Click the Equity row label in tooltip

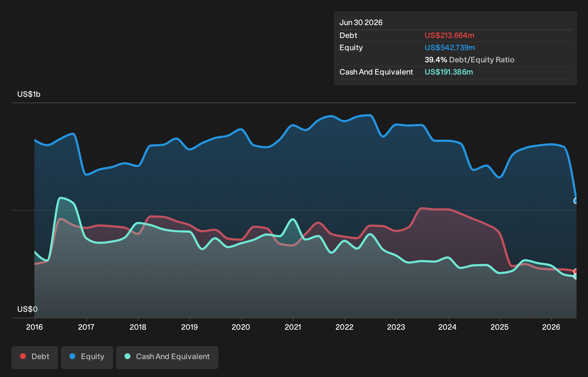tap(351, 48)
